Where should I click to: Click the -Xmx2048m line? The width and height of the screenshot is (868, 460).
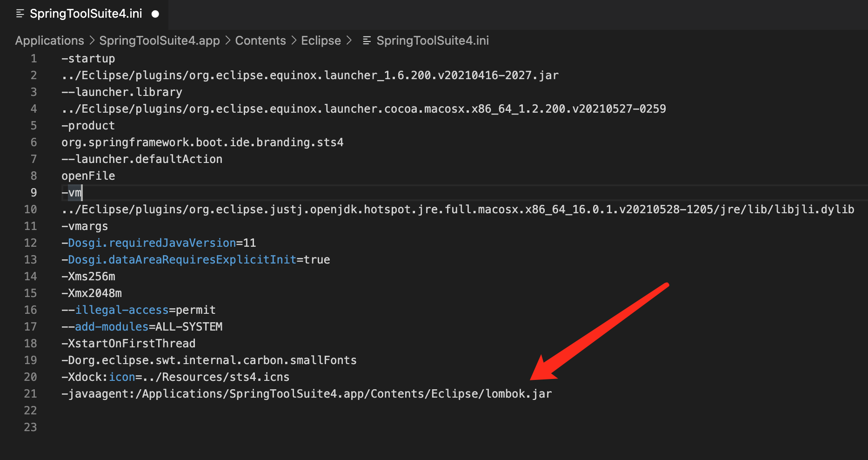coord(92,293)
